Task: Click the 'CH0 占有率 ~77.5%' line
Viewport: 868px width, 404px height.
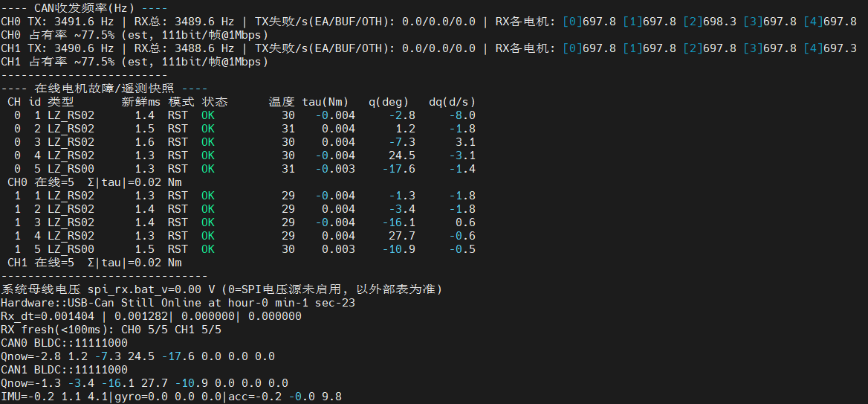Action: [x=135, y=34]
